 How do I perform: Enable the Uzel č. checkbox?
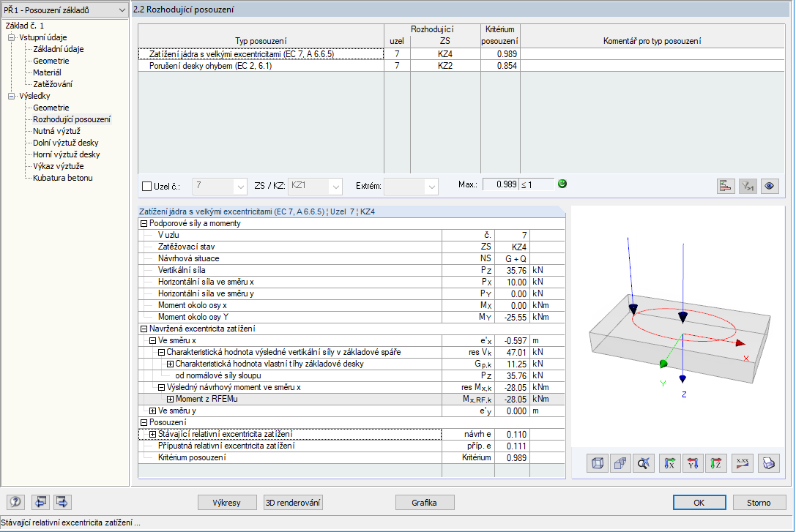pos(146,186)
